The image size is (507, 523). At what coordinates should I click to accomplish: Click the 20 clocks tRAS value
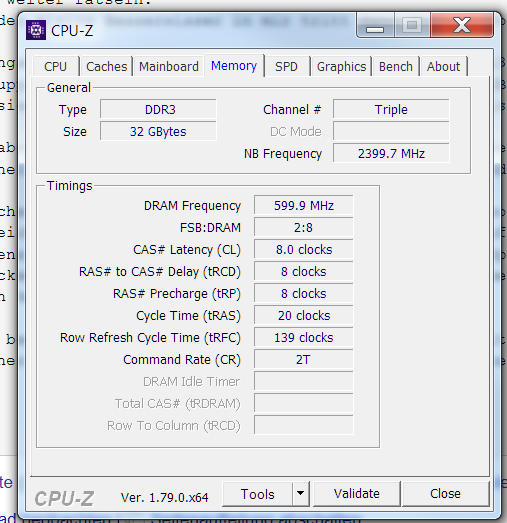pyautogui.click(x=304, y=316)
